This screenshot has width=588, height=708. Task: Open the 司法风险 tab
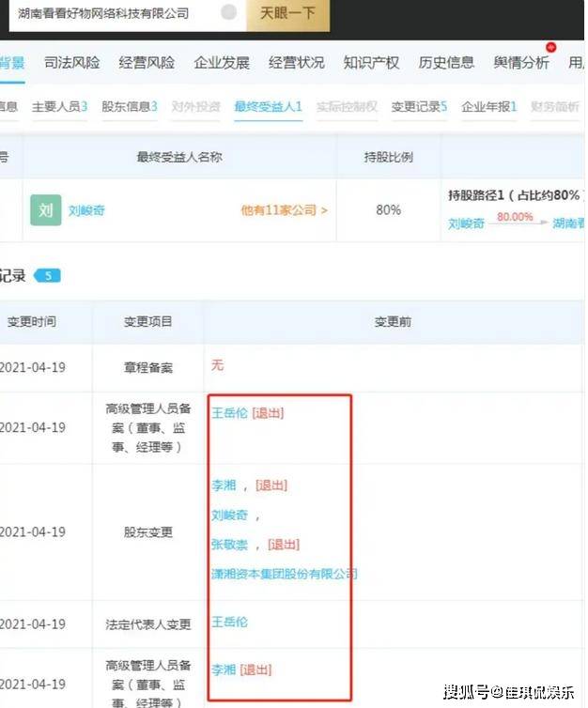pyautogui.click(x=72, y=63)
